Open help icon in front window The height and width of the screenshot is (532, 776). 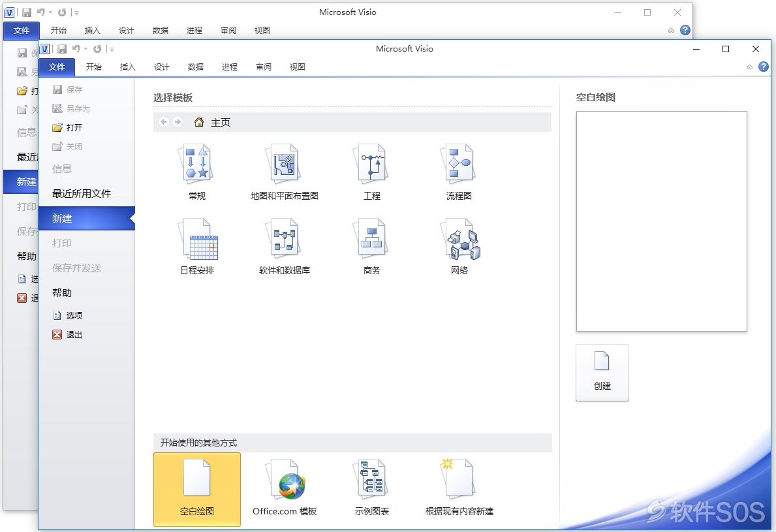[x=764, y=67]
